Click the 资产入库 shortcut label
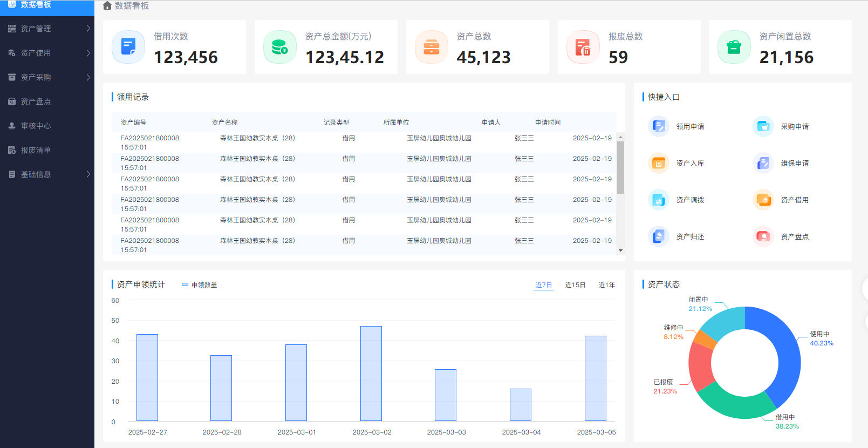This screenshot has height=448, width=868. click(x=690, y=163)
